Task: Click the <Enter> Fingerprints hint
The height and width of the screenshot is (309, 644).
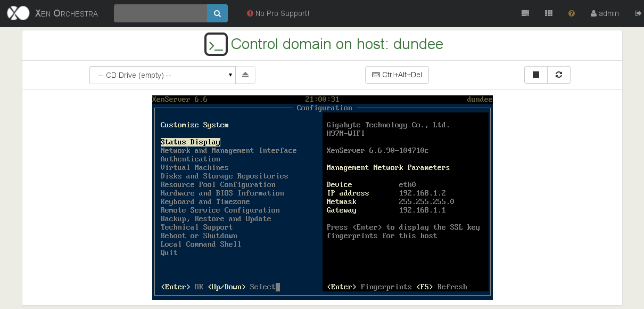Action: coord(369,287)
